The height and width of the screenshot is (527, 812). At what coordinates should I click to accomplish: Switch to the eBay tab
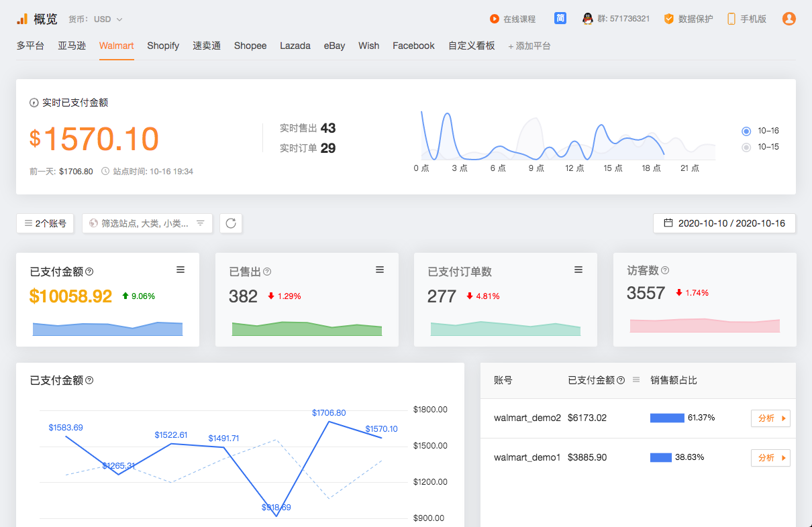click(334, 46)
